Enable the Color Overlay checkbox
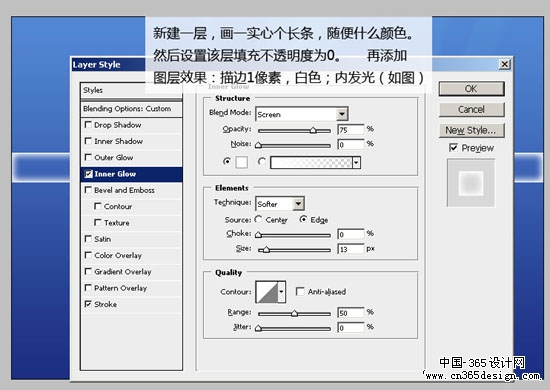Viewport: 550px width, 390px height. click(x=88, y=255)
